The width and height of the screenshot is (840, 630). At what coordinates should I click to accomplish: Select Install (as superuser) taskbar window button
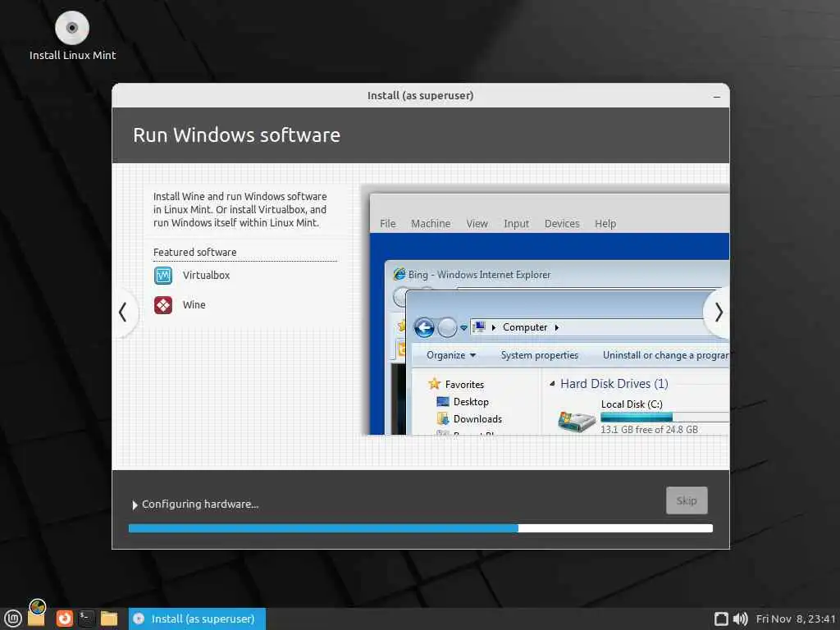point(197,619)
